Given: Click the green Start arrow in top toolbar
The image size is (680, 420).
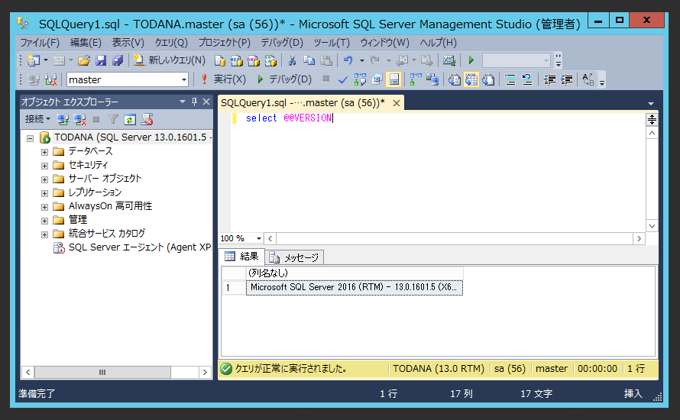Looking at the screenshot, I should pos(471,60).
